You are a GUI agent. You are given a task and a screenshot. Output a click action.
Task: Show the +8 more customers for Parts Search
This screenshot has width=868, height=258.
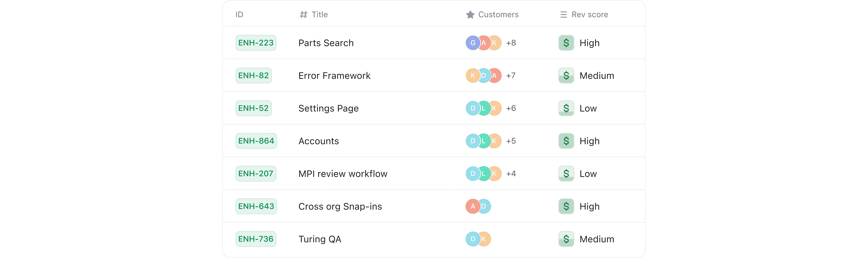tap(511, 43)
